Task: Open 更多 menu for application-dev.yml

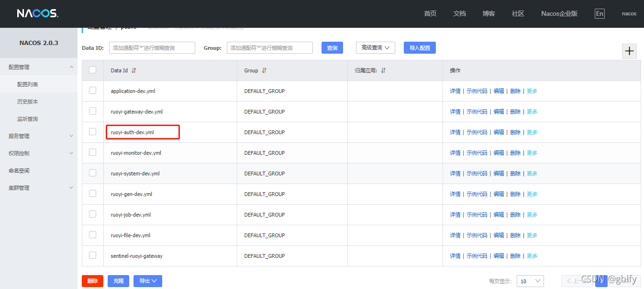Action: click(532, 91)
